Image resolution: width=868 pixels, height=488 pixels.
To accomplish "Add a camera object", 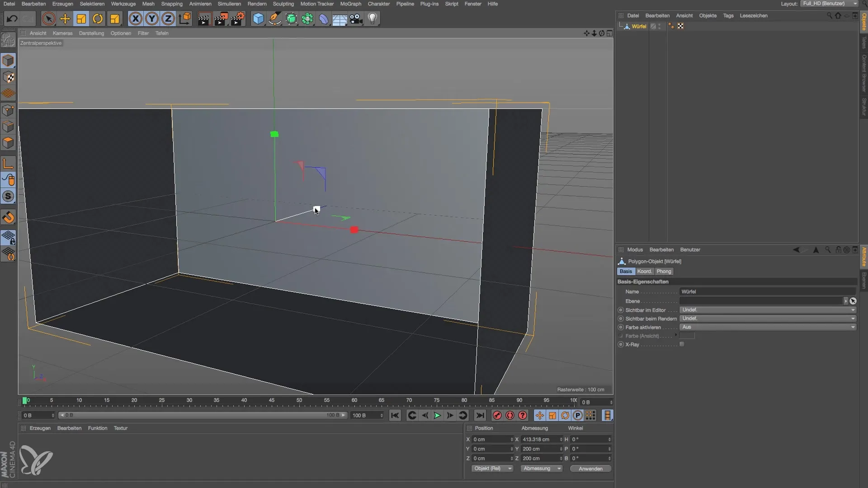I will pos(356,19).
